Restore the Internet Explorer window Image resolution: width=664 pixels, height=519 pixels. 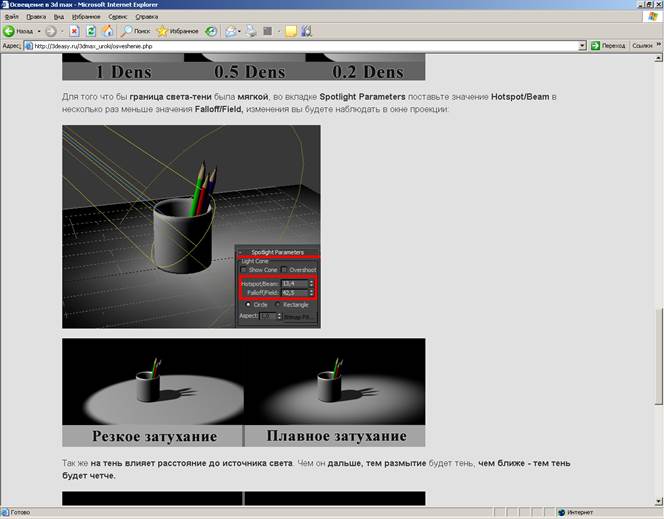point(650,5)
